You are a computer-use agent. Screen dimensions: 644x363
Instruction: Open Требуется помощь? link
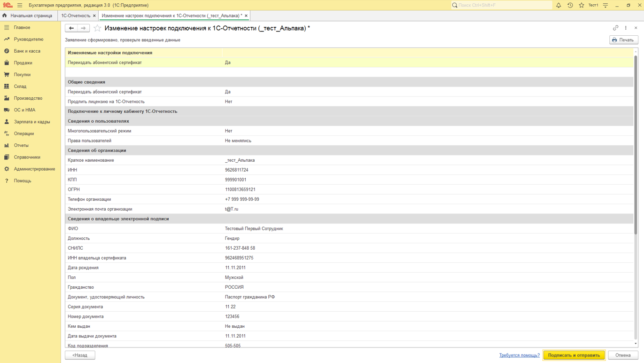coord(519,355)
